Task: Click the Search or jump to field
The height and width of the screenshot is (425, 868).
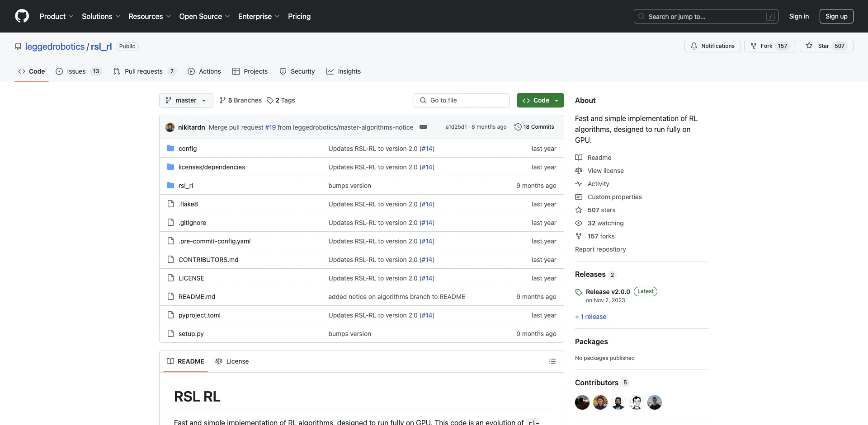Action: pos(706,16)
